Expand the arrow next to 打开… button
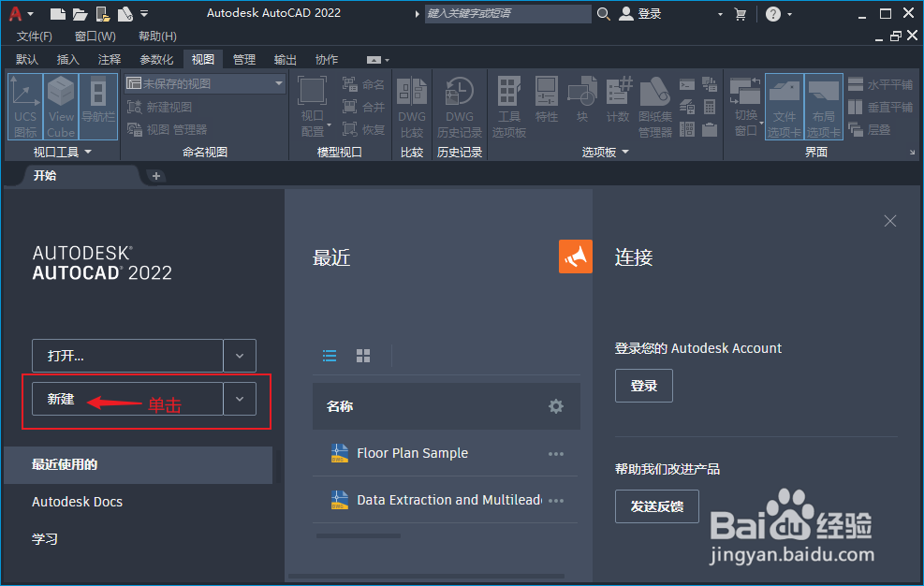This screenshot has width=924, height=586. tap(240, 356)
